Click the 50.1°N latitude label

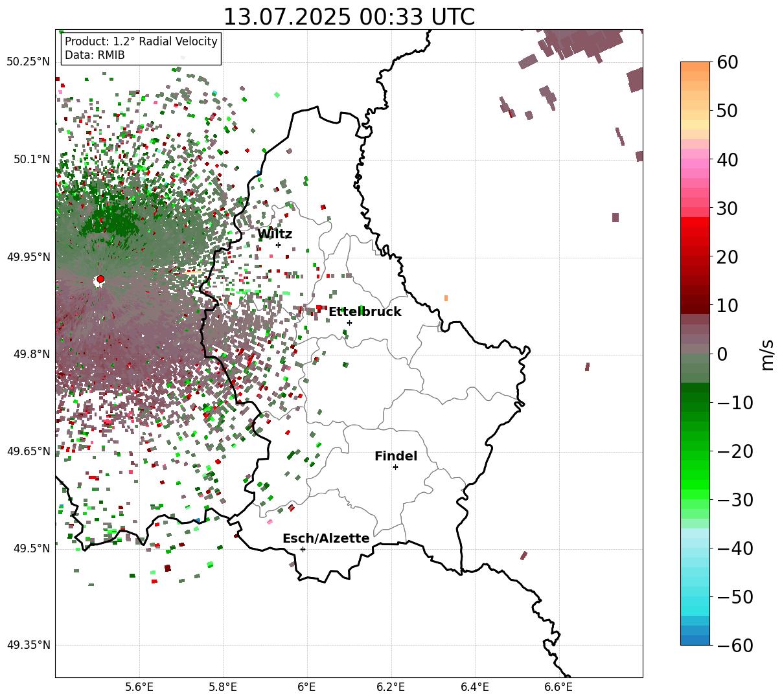coord(31,159)
